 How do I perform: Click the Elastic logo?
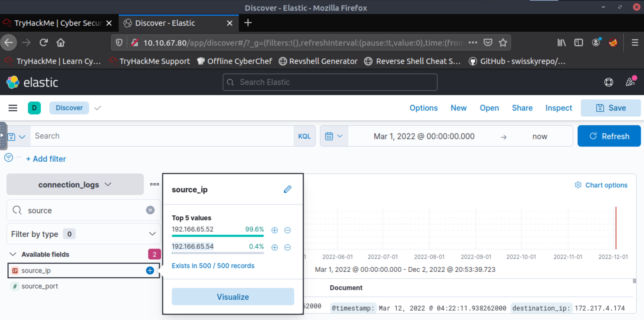coord(32,82)
